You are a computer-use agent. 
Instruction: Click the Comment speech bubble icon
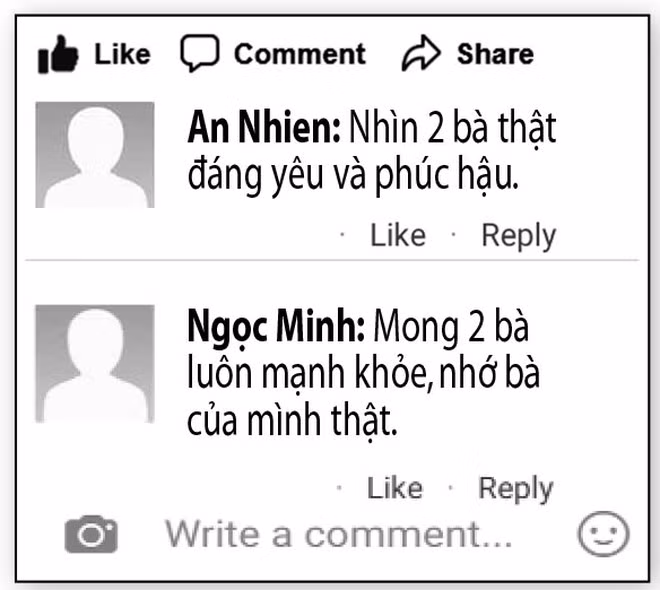(200, 54)
